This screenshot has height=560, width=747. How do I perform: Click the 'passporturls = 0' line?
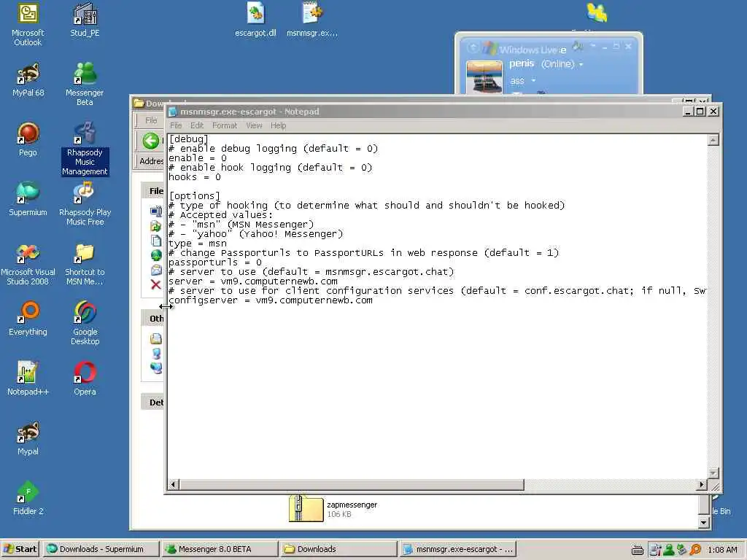[215, 262]
